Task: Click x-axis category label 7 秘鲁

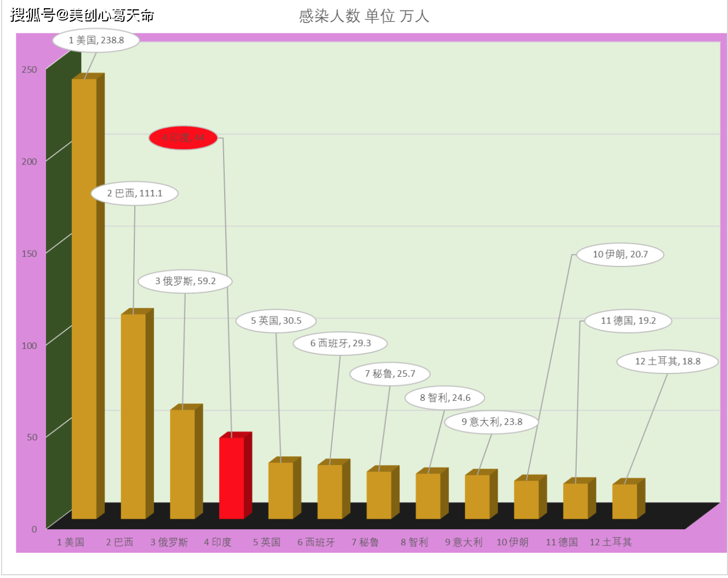Action: [365, 542]
